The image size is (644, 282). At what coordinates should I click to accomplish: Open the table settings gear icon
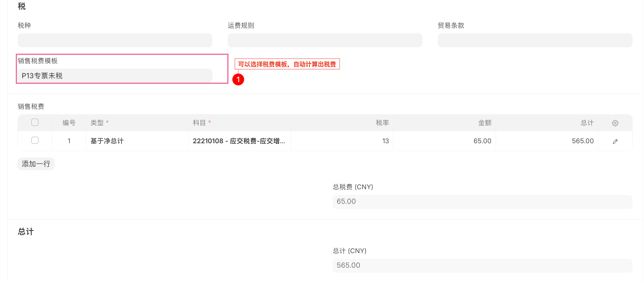[x=615, y=123]
